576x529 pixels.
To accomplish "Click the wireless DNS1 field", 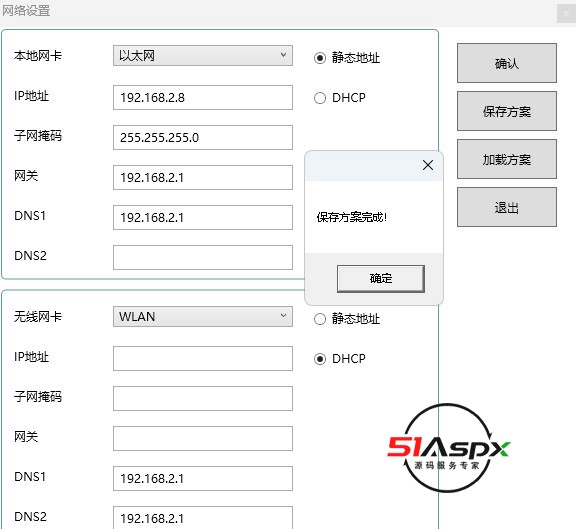I will click(203, 479).
